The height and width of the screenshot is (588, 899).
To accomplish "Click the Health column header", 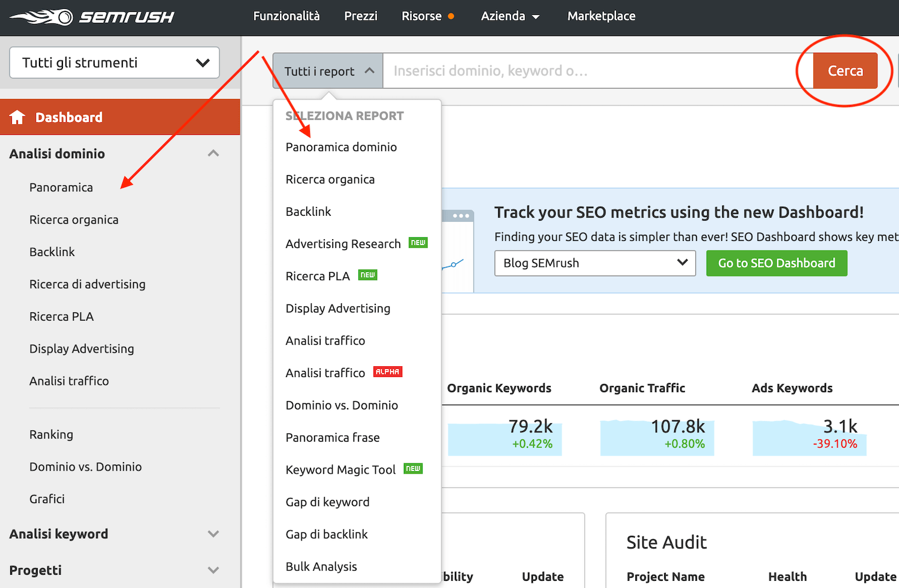I will pos(788,577).
